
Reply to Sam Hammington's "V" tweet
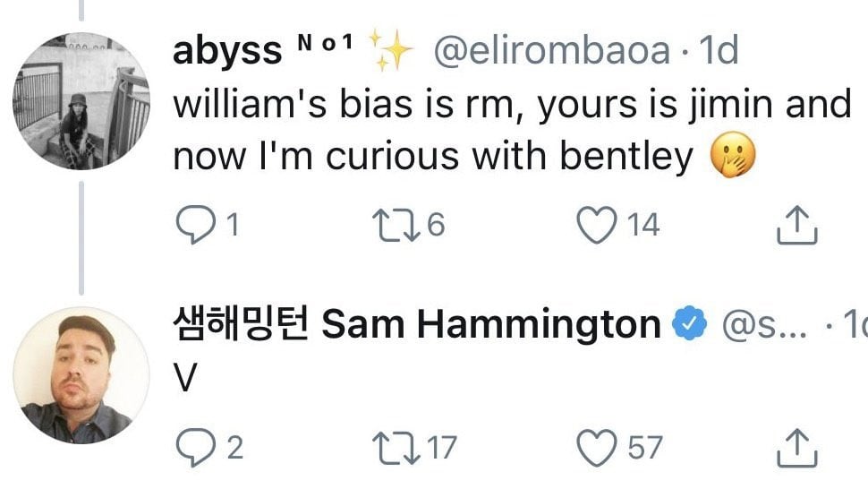coord(191,446)
